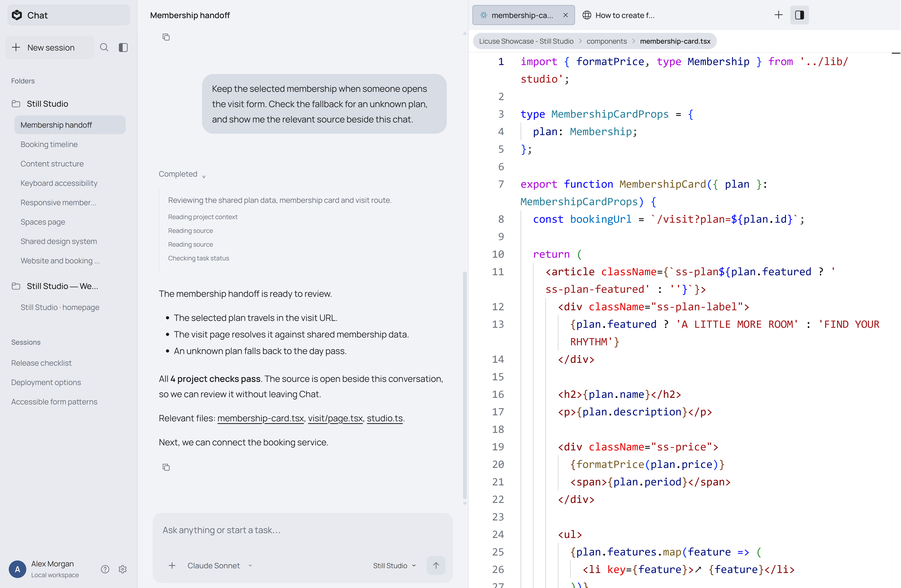
Task: Open settings via the gear icon
Action: click(x=123, y=569)
